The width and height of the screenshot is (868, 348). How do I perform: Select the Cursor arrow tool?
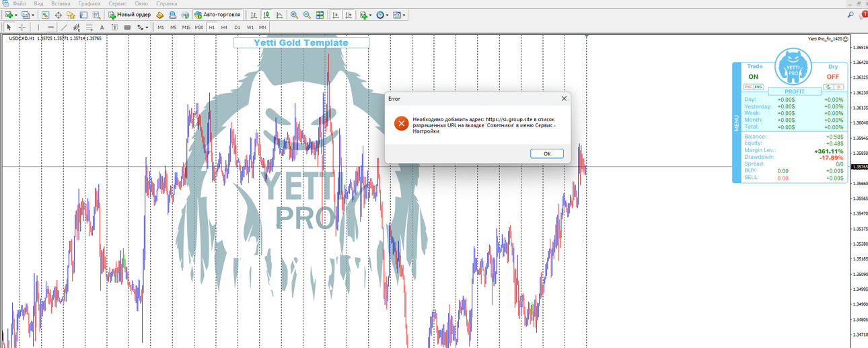[x=9, y=28]
